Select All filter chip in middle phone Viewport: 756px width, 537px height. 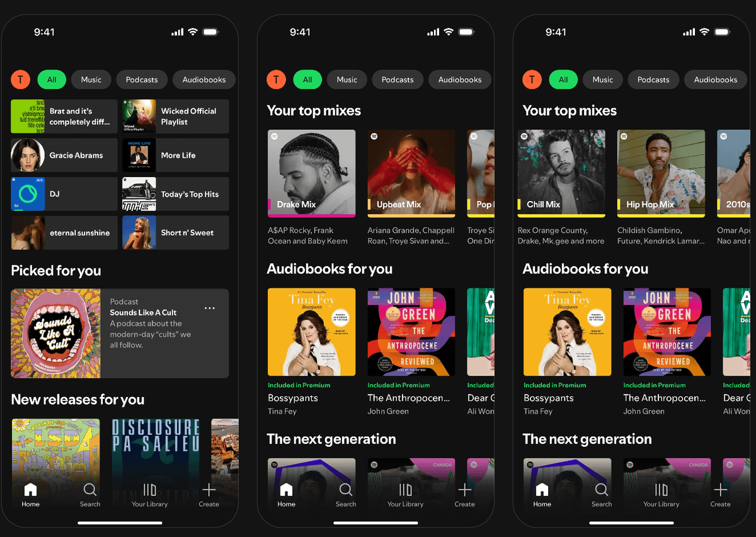(x=307, y=79)
